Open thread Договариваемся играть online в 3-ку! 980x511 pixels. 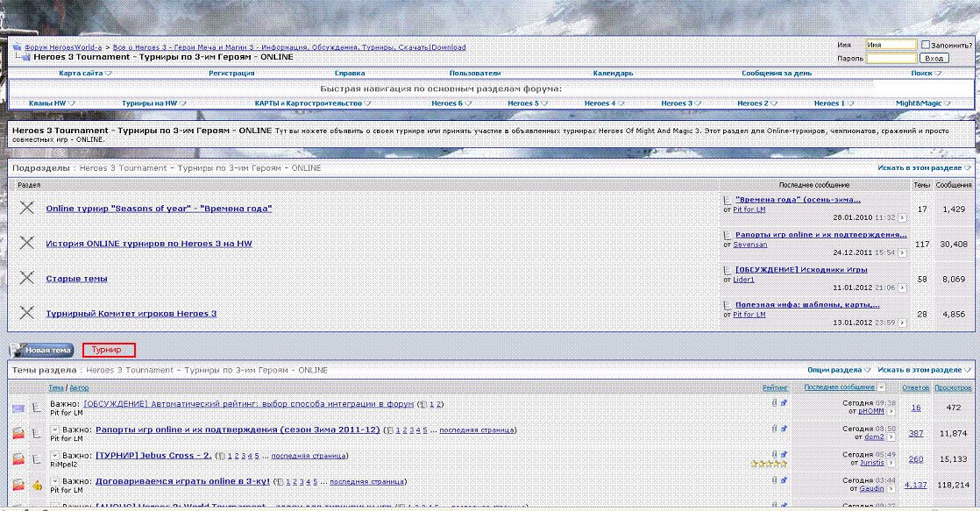182,481
